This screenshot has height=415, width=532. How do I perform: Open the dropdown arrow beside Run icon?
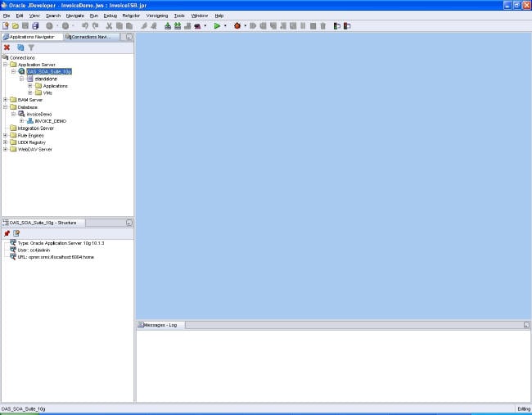coord(225,26)
